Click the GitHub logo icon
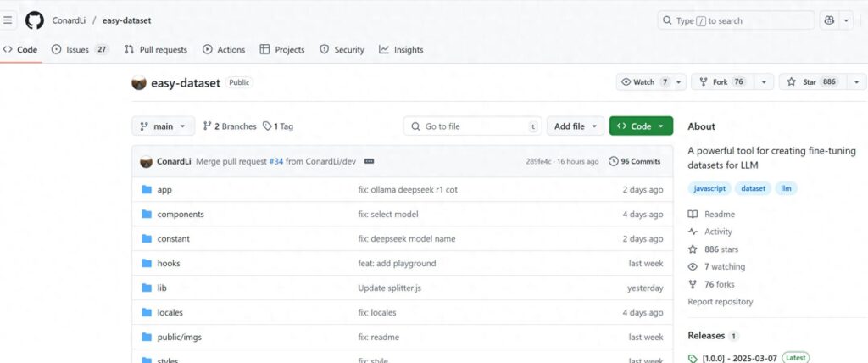868x363 pixels. click(34, 20)
